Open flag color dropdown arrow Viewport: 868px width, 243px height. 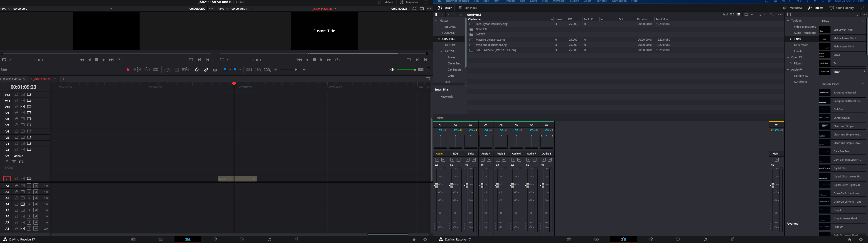click(x=230, y=69)
